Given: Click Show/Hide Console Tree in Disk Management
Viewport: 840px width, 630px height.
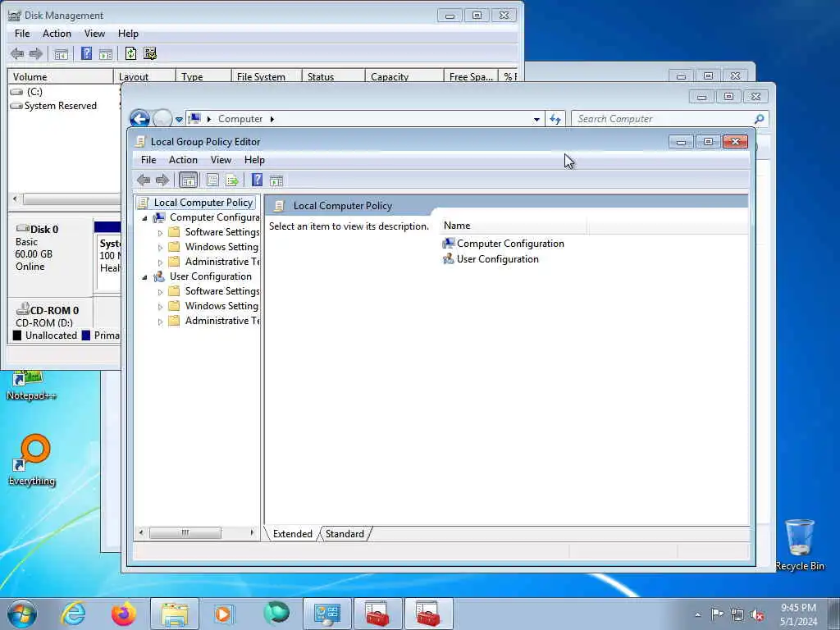Looking at the screenshot, I should [61, 53].
